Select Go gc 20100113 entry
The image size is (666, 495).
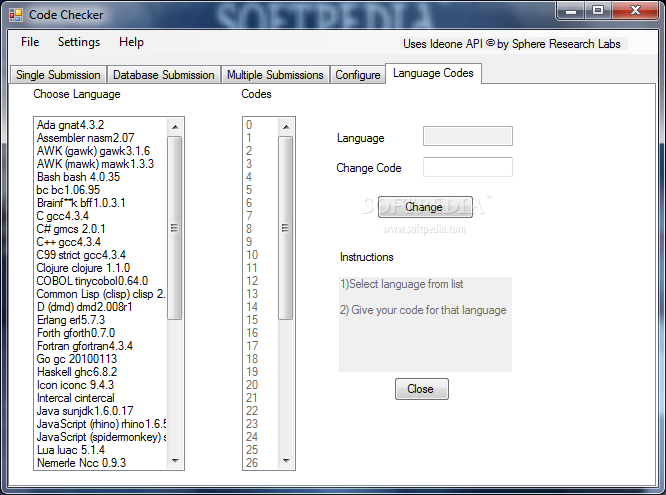[101, 359]
